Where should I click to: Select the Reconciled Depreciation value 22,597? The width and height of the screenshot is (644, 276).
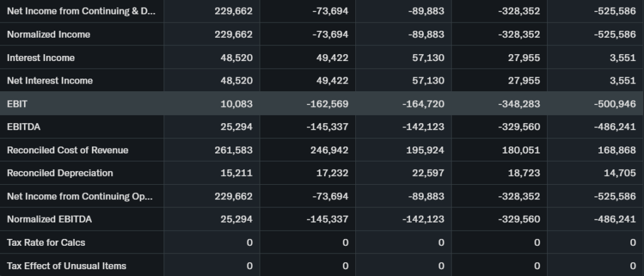click(x=428, y=173)
